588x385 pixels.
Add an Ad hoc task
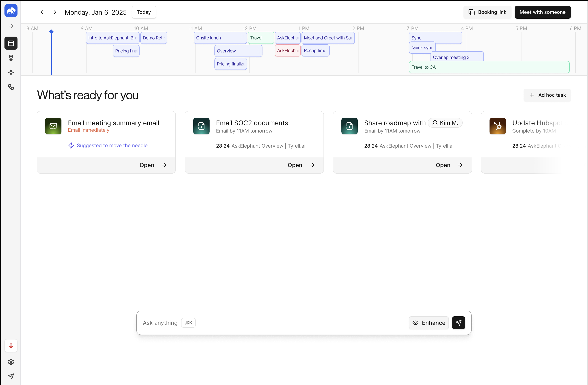pos(547,95)
